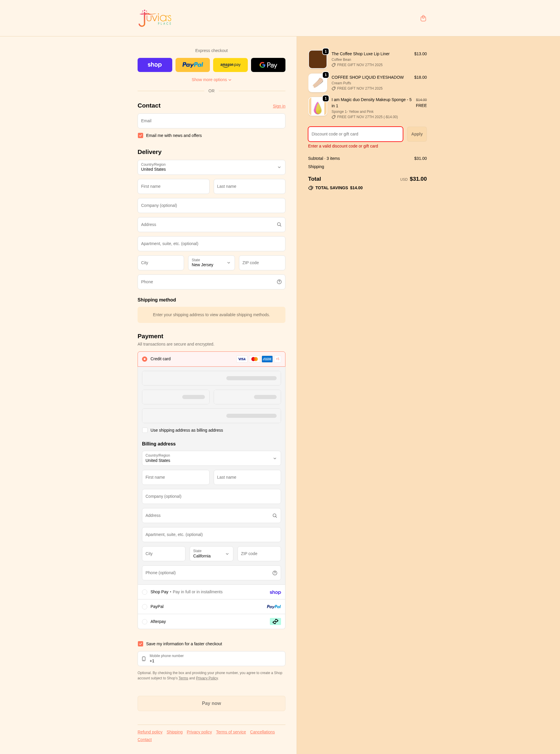The height and width of the screenshot is (754, 560).
Task: Click the Google Pay express checkout button
Action: [x=268, y=65]
